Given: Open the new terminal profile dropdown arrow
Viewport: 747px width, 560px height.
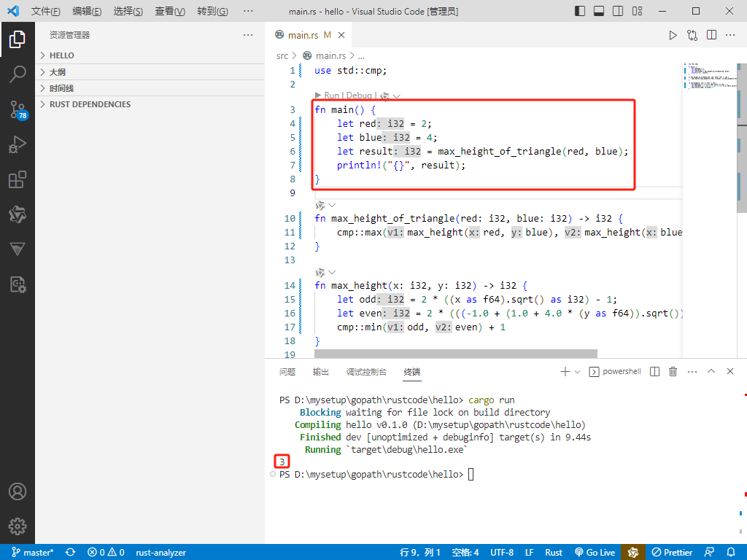Looking at the screenshot, I should point(578,372).
